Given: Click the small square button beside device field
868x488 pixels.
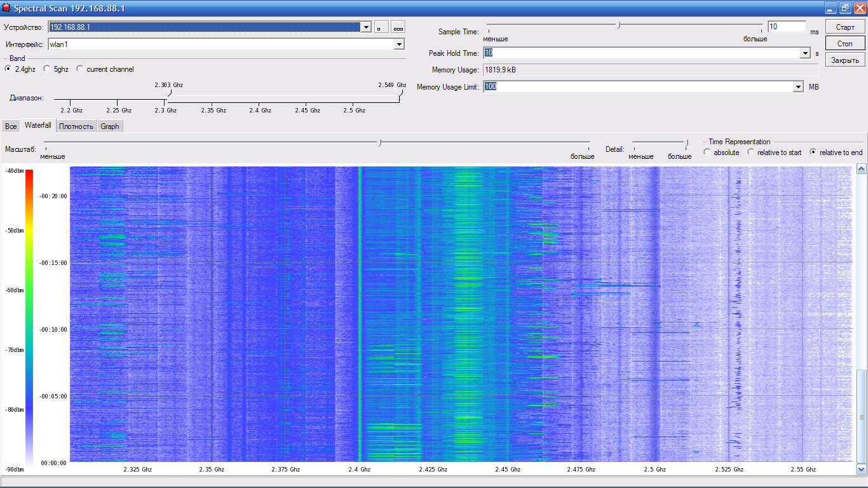Looking at the screenshot, I should [381, 27].
